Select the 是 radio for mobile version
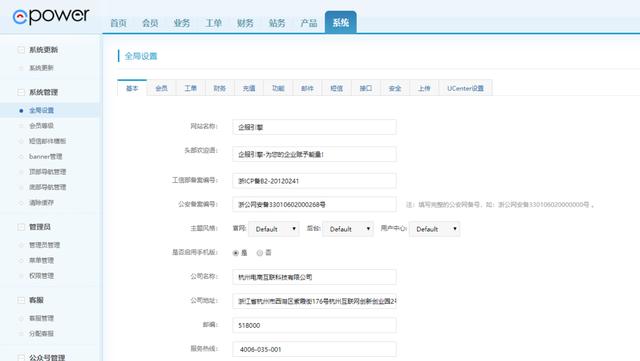The width and height of the screenshot is (640, 361). click(x=236, y=253)
